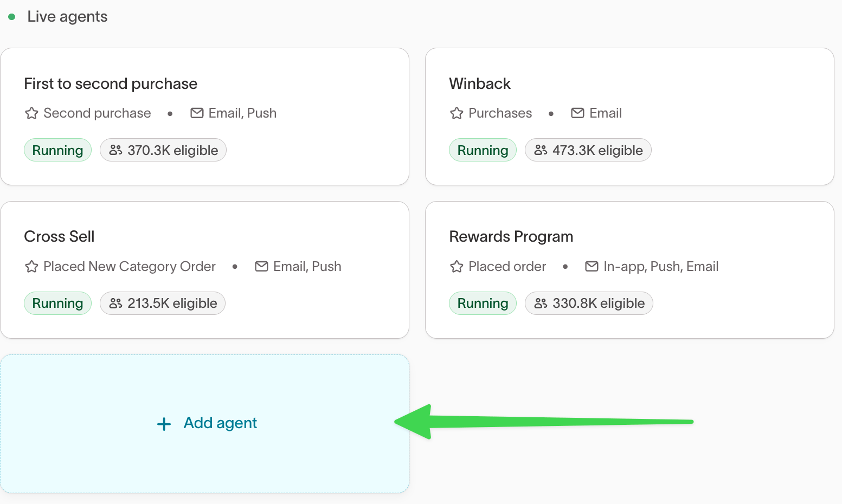Screen dimensions: 842x504
Task: Click the plus icon on Add agent
Action: [x=164, y=424]
